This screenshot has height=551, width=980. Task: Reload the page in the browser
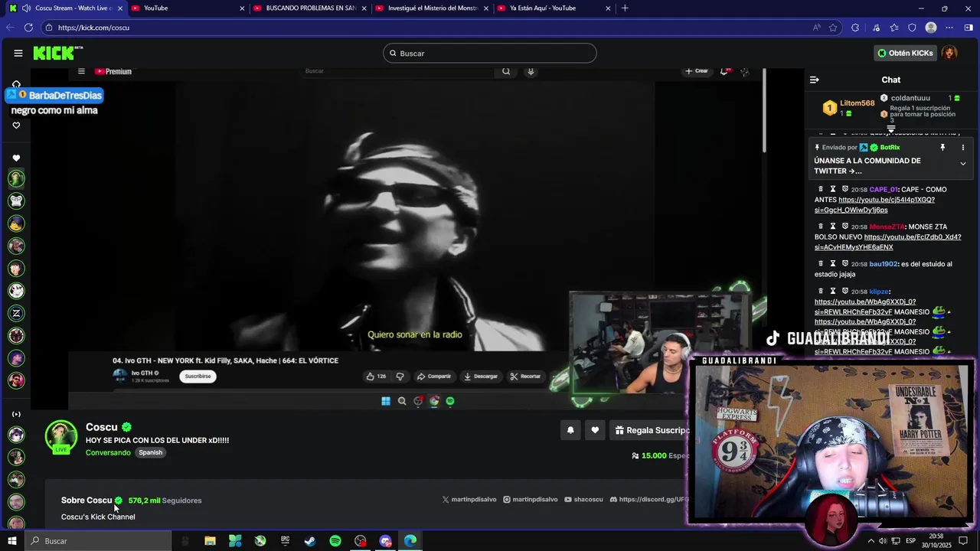click(x=28, y=28)
